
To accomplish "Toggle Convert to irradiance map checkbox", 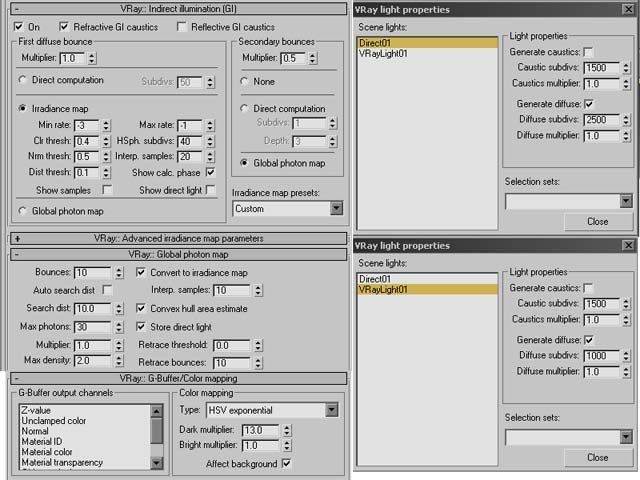I will click(x=141, y=272).
